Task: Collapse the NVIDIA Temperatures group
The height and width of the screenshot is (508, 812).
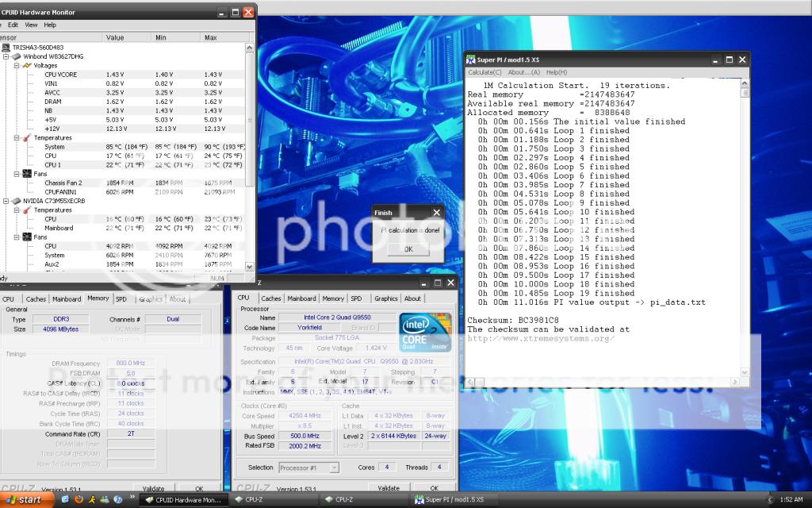Action: (17, 210)
